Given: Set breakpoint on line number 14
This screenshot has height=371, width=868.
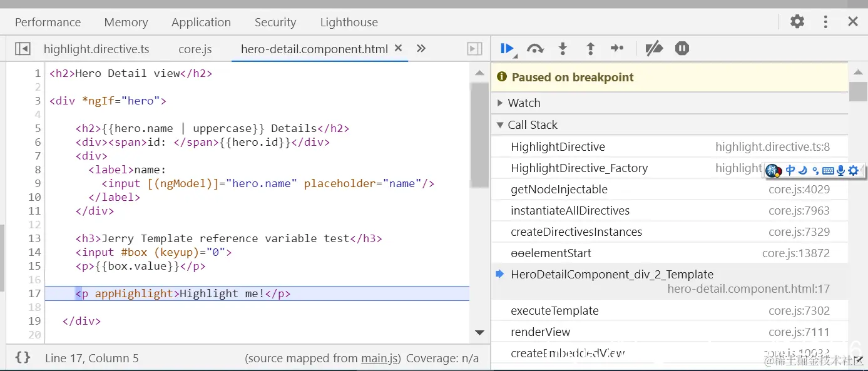Looking at the screenshot, I should pyautogui.click(x=34, y=252).
